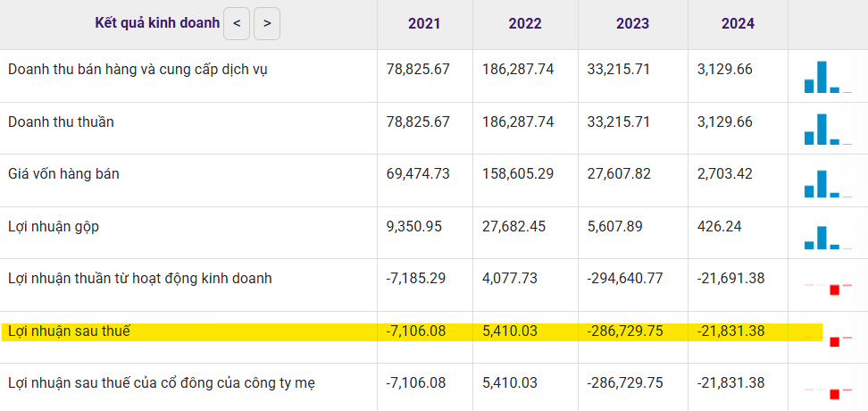868x411 pixels.
Task: Select 2024 value in highlighted Lợi nhuận sau thuế row
Action: (x=730, y=331)
